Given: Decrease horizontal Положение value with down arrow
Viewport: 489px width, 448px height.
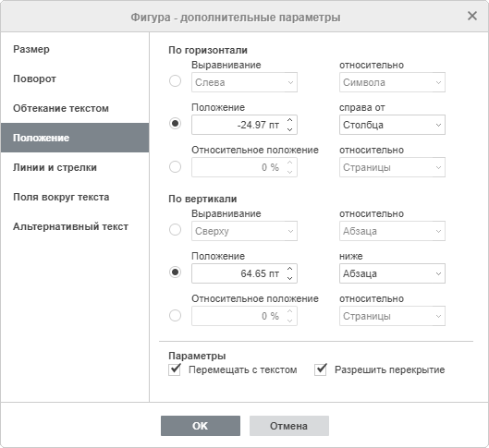Looking at the screenshot, I should pos(289,129).
